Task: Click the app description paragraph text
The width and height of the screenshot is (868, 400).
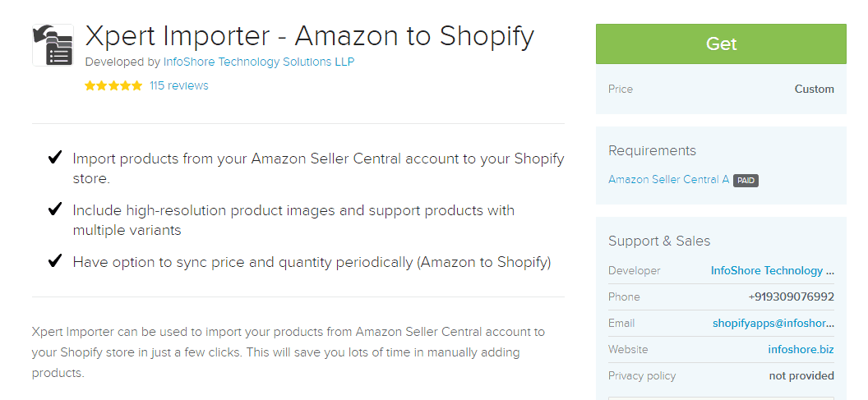Action: pos(289,352)
